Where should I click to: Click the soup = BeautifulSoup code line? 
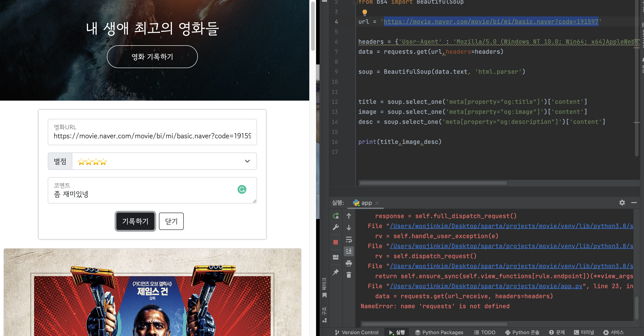[x=442, y=71]
